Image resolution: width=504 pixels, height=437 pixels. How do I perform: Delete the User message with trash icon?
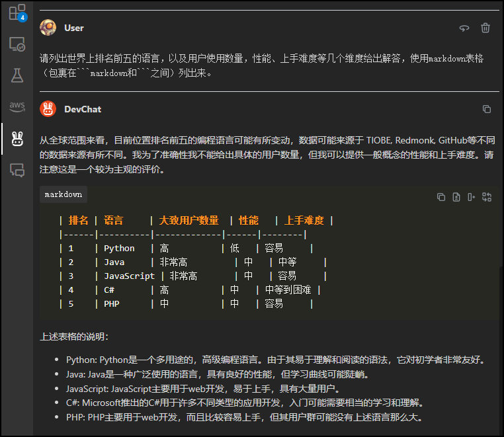pyautogui.click(x=485, y=28)
